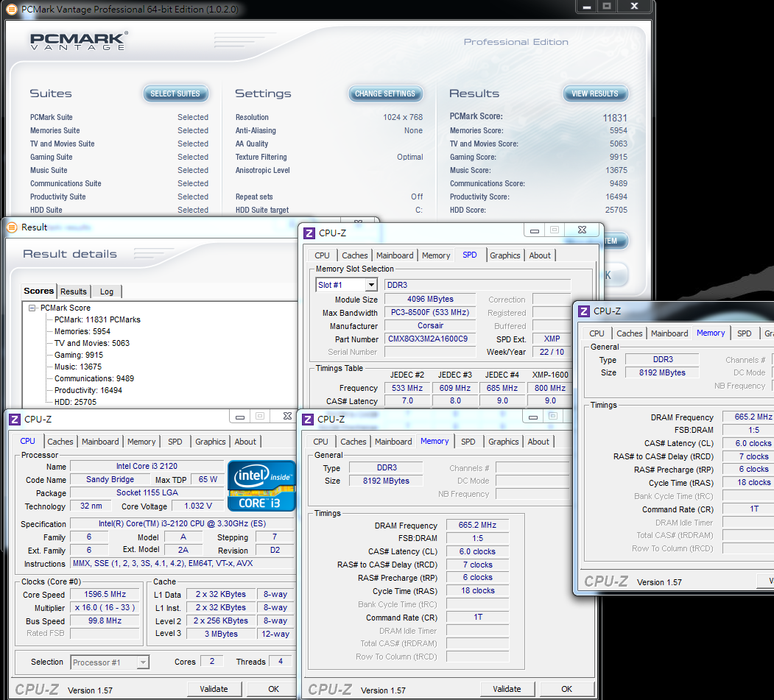
Task: Click the Intel Core i3 inside logo
Action: (261, 485)
